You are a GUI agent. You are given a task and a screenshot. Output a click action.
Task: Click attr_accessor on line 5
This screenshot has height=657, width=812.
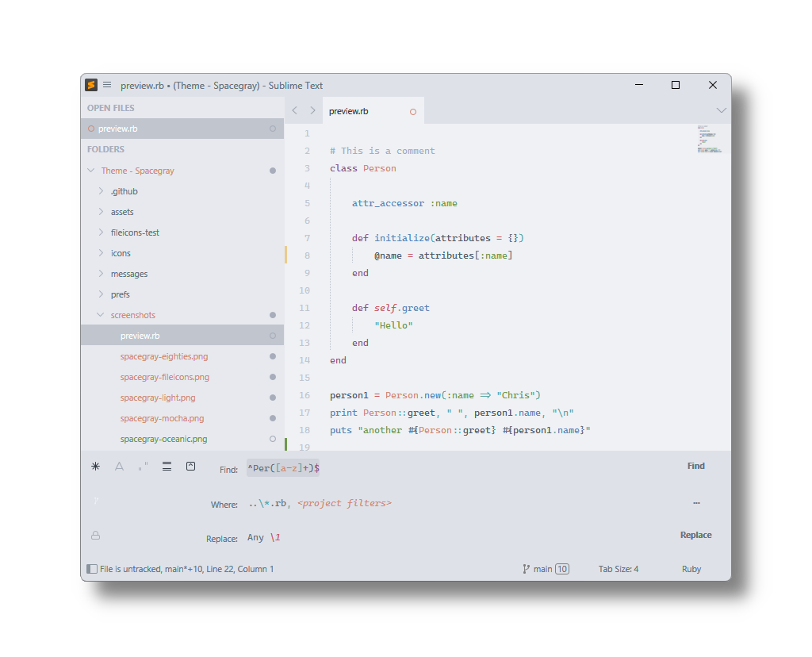pos(388,203)
